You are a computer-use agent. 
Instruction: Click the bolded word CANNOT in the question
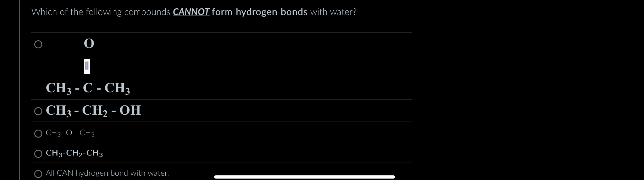[191, 12]
